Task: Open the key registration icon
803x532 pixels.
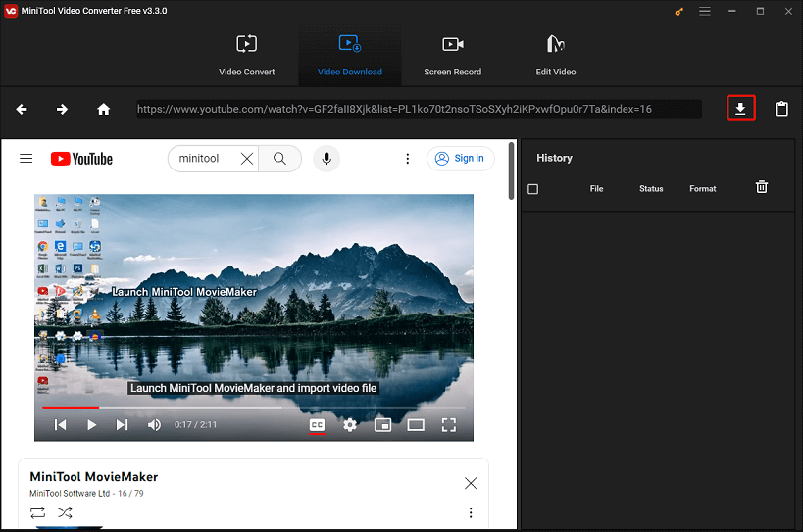Action: tap(679, 11)
